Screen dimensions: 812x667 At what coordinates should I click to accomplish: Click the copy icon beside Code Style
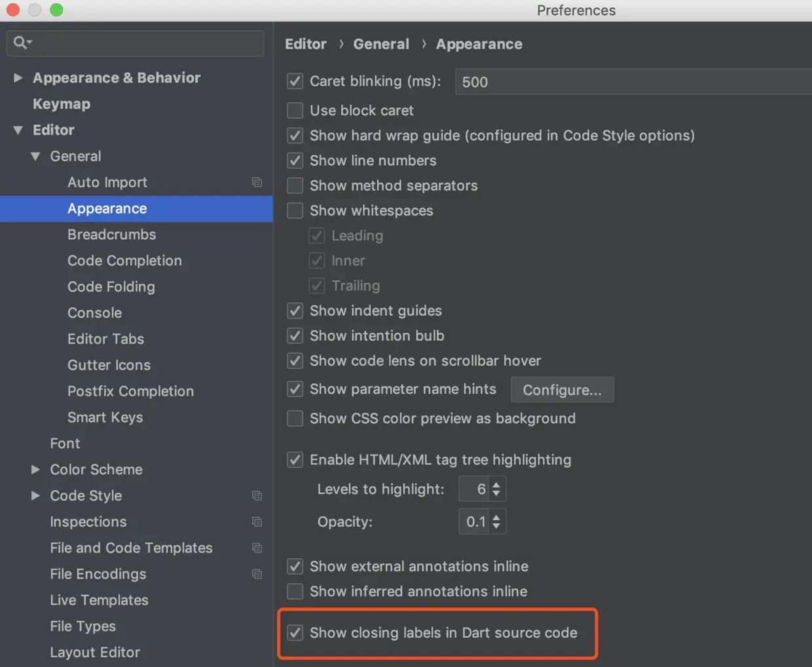[257, 495]
